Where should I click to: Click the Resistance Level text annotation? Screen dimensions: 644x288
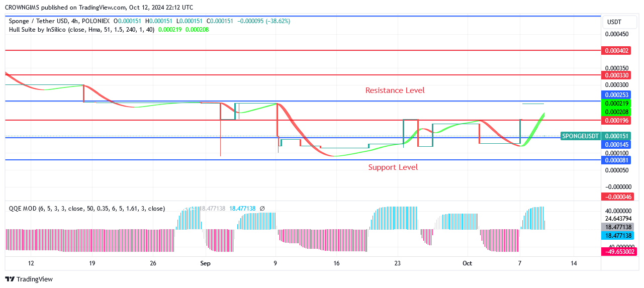click(395, 90)
